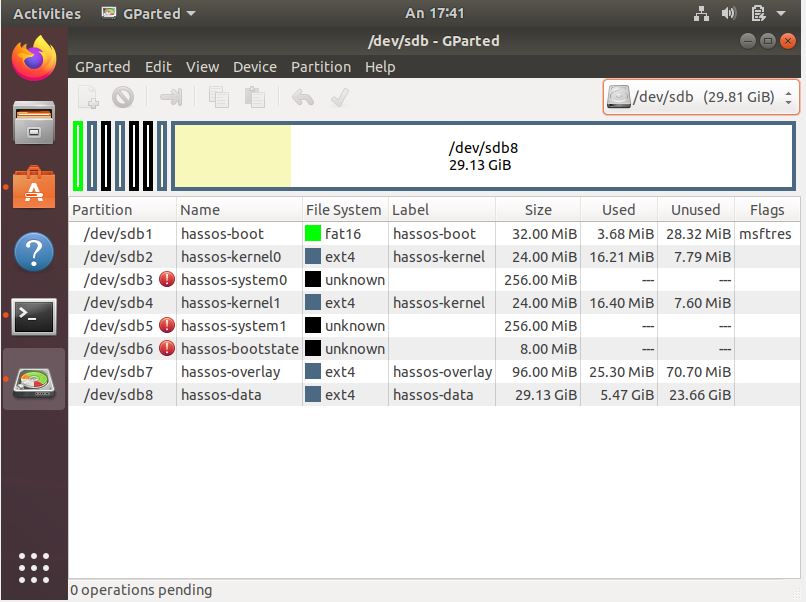Select the /dev/sdb4 partition row
The image size is (806, 602).
(434, 303)
